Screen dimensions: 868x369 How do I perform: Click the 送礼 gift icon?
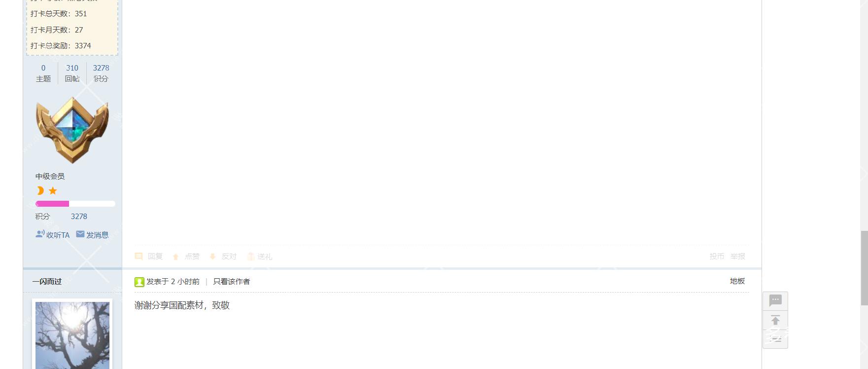click(251, 257)
